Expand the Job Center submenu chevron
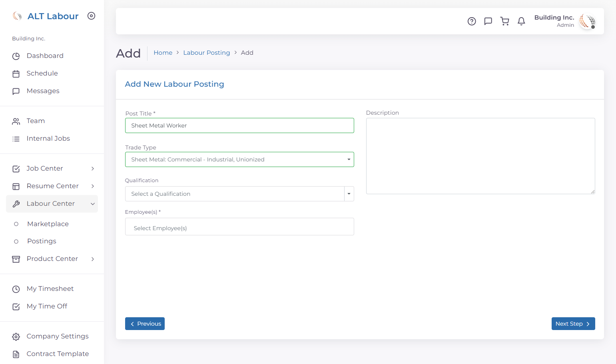 pos(93,169)
